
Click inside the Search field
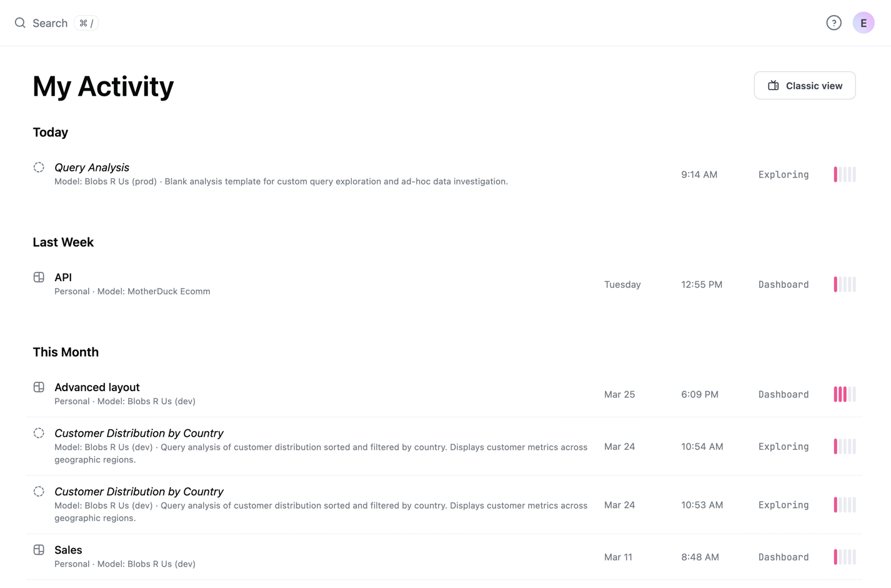click(50, 22)
